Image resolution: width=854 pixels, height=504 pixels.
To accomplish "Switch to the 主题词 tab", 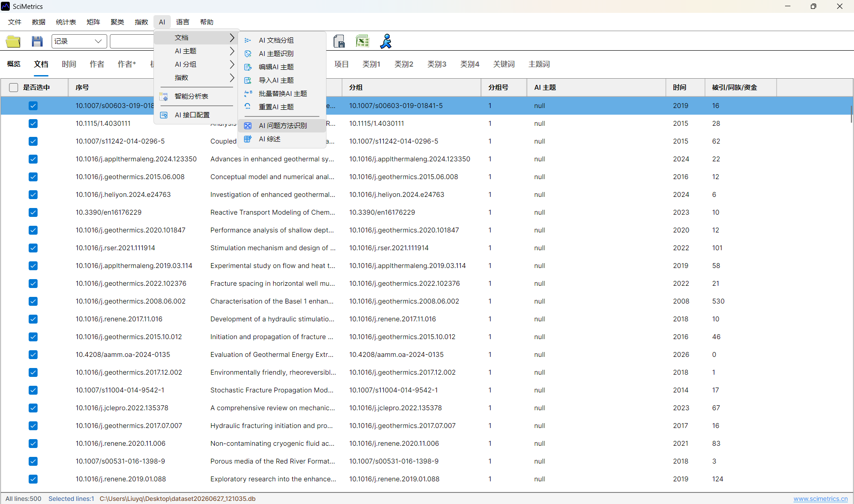I will [x=539, y=64].
